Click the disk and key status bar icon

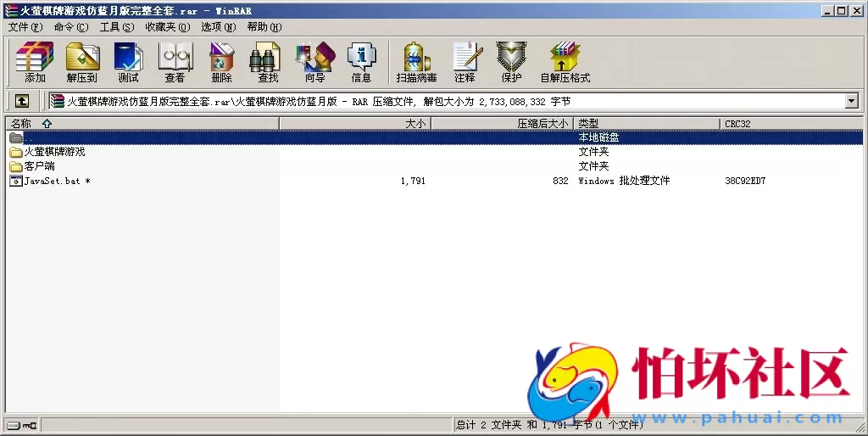(22, 426)
